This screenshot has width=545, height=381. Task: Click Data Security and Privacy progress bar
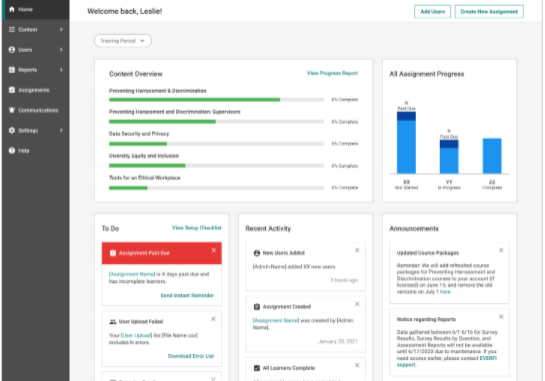coord(216,144)
